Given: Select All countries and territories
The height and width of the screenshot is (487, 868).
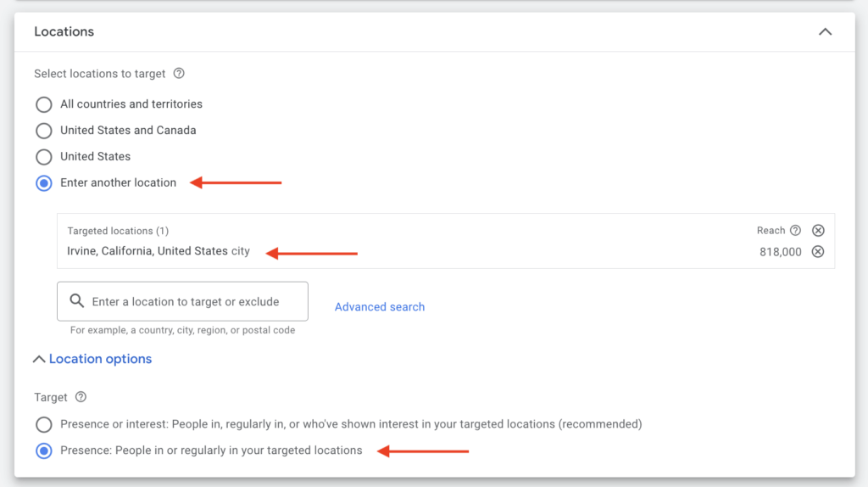Looking at the screenshot, I should 44,104.
